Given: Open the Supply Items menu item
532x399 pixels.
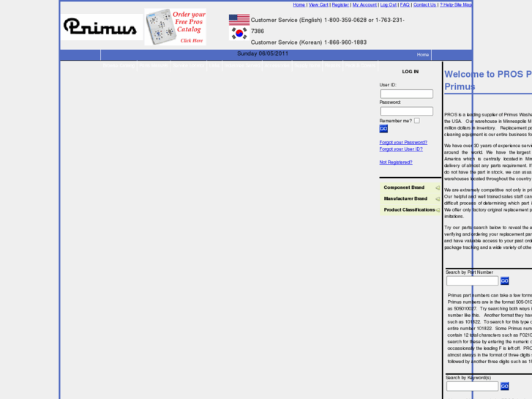Looking at the screenshot, I should click(x=307, y=66).
